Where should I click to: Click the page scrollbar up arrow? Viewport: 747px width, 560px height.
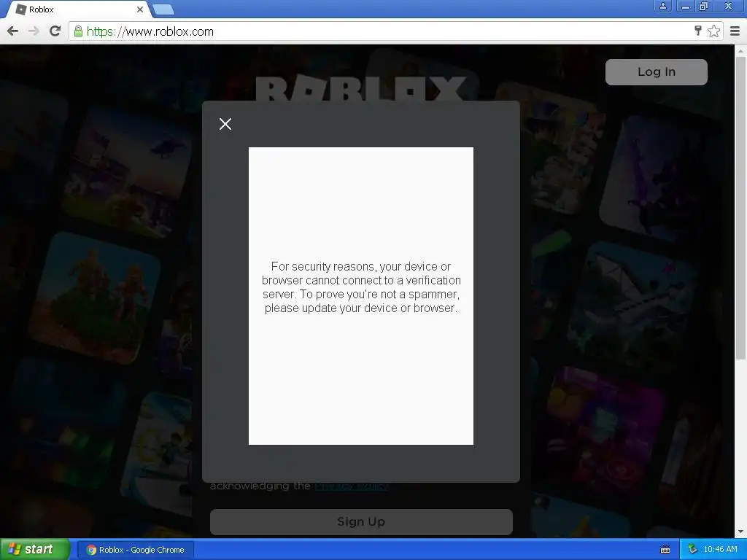(740, 50)
